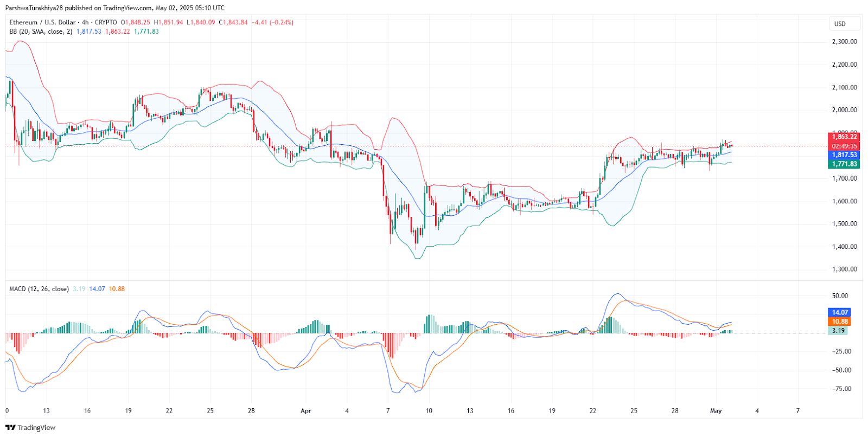This screenshot has width=868, height=437.
Task: Click the blue 14.07 MACD axis tag
Action: [x=839, y=312]
